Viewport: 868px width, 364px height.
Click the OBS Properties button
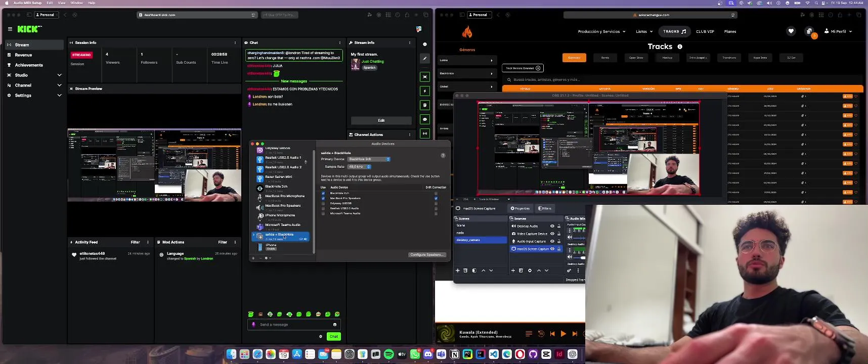tap(520, 208)
